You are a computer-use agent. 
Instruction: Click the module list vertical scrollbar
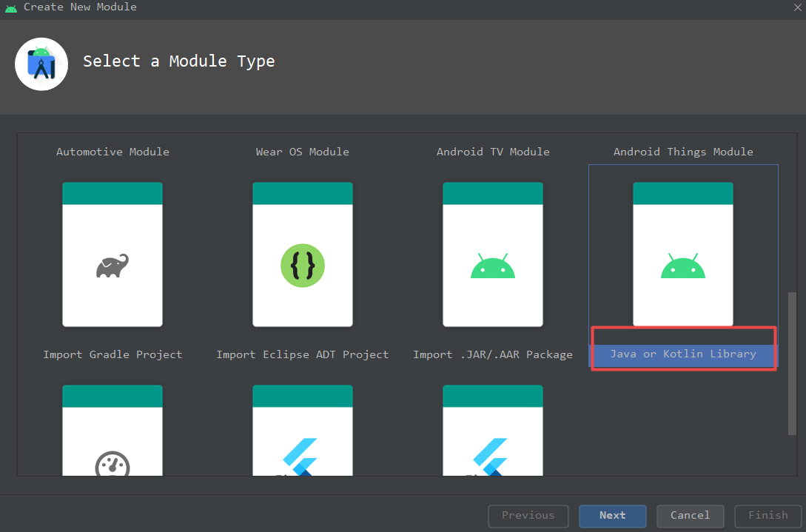[792, 364]
